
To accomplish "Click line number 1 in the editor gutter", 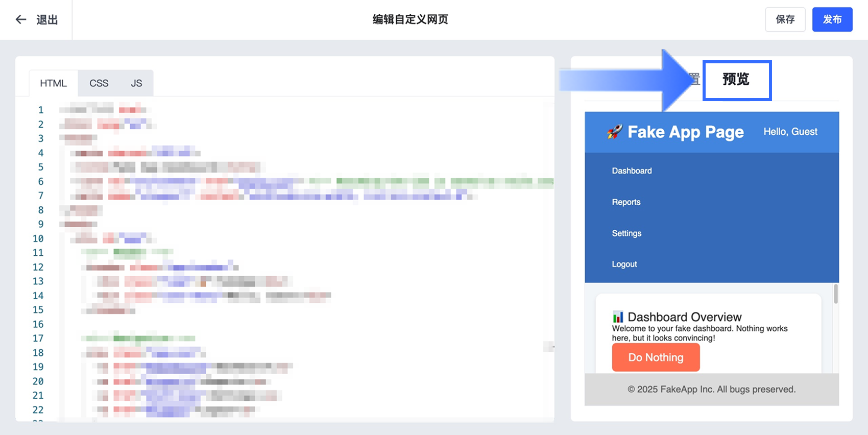I will 41,110.
